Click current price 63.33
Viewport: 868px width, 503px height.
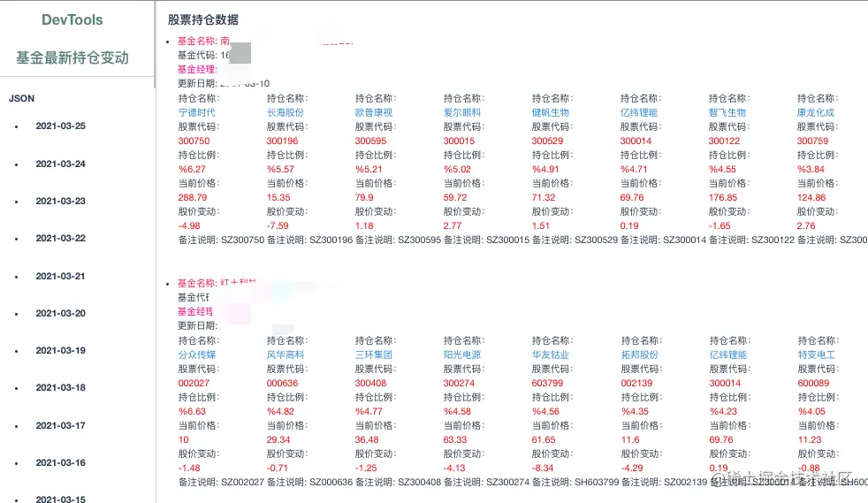click(455, 440)
